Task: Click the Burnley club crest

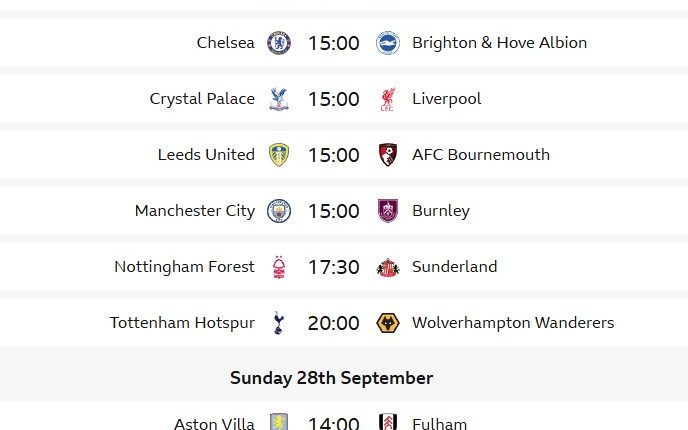Action: pos(387,211)
